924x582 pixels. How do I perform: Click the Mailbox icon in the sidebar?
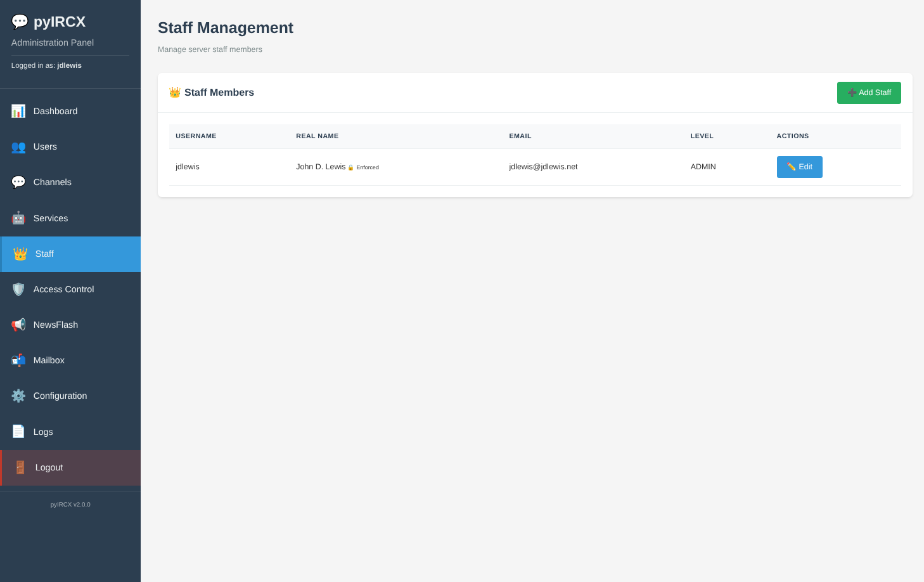coord(19,360)
